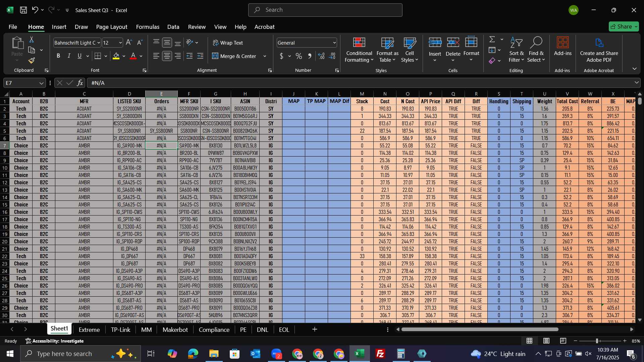
Task: Toggle Align Right
Action: pos(178,56)
